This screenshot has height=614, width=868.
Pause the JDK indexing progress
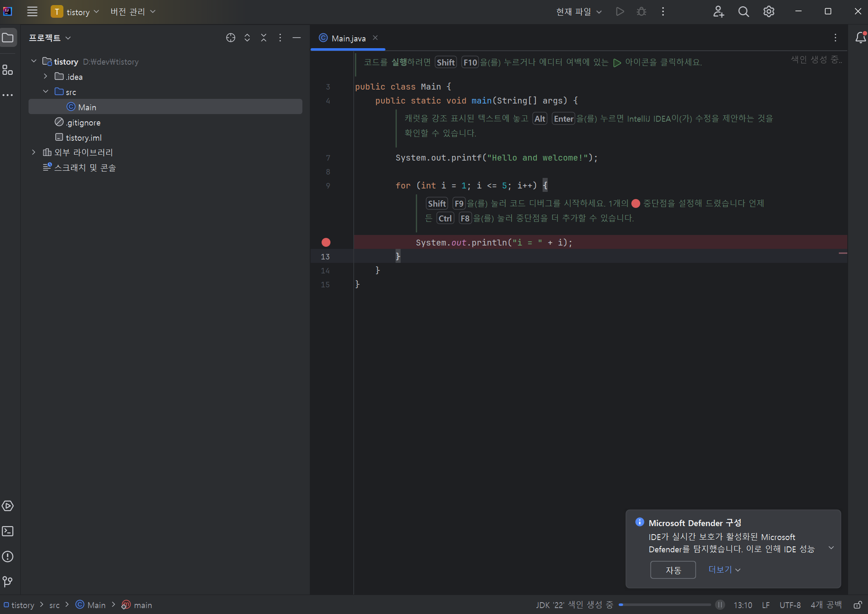pos(720,605)
